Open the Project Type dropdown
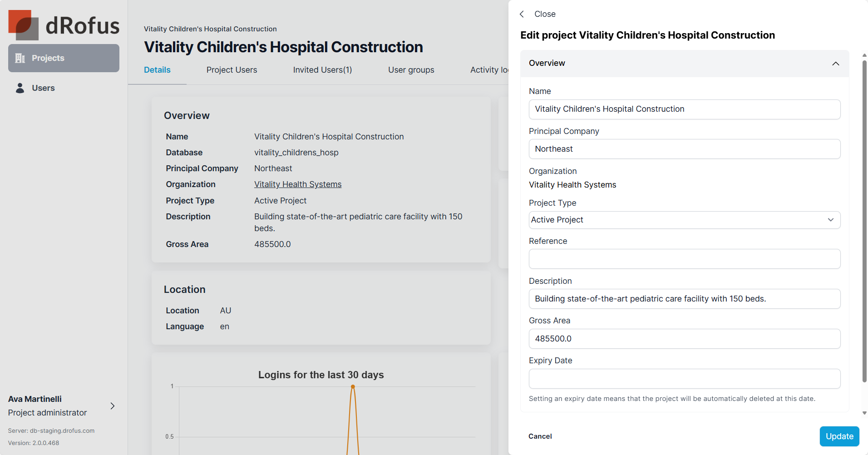The width and height of the screenshot is (868, 455). click(684, 220)
